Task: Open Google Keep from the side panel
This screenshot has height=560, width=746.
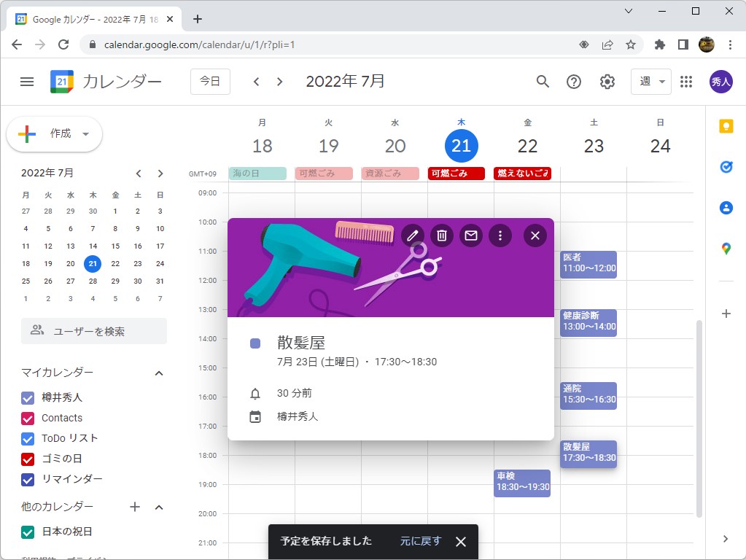Action: [726, 125]
